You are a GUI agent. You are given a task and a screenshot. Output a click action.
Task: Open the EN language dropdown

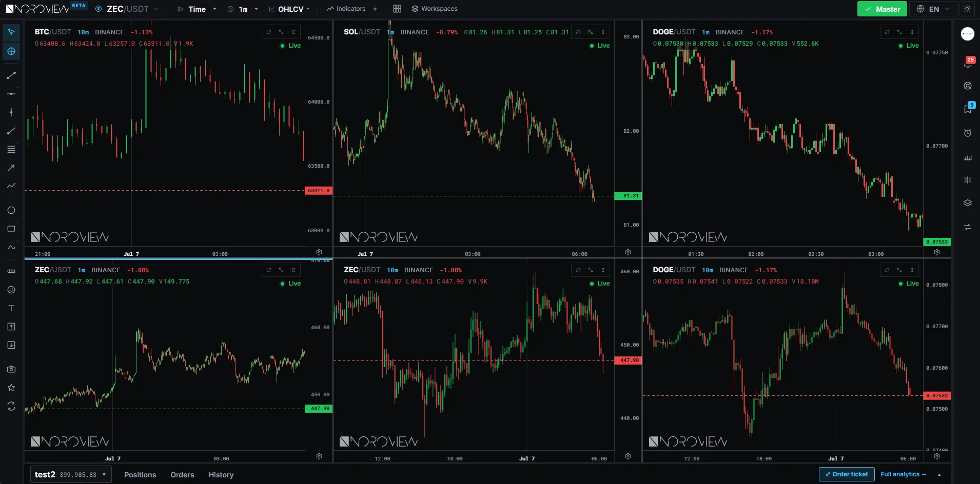coord(933,9)
